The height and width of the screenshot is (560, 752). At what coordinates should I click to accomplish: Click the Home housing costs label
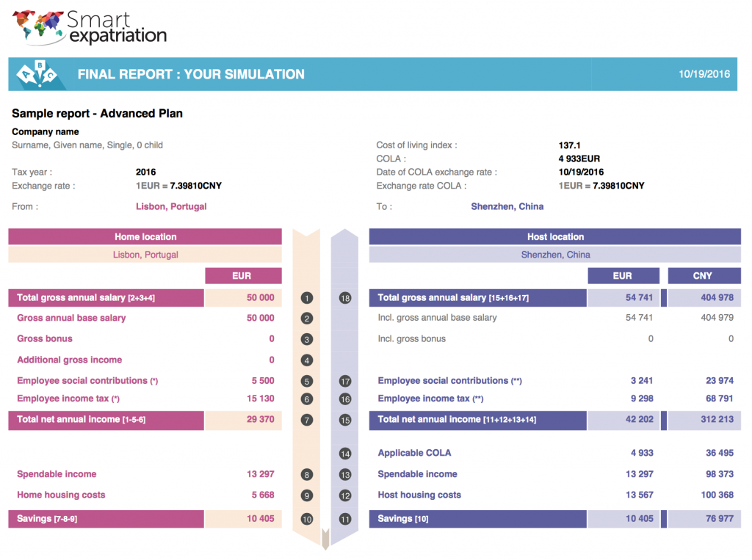(x=61, y=495)
